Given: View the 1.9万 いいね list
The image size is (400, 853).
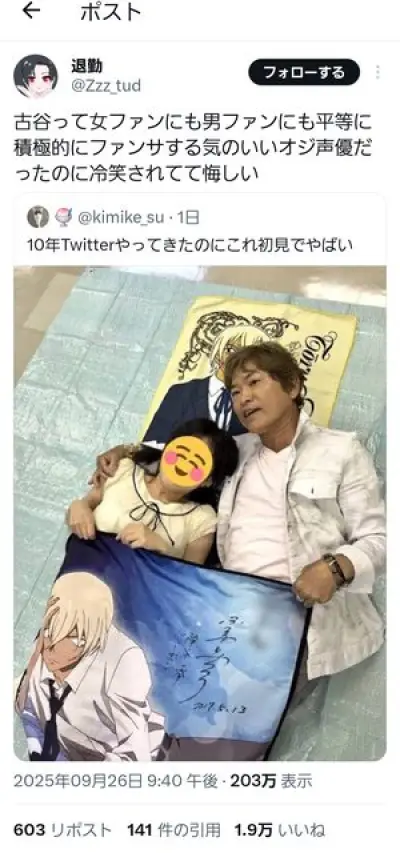Looking at the screenshot, I should [x=280, y=830].
